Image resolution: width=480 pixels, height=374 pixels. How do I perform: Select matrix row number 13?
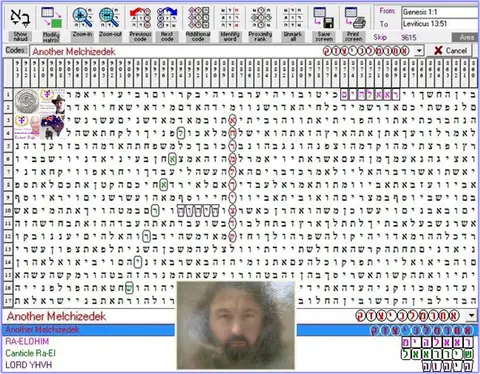click(8, 249)
